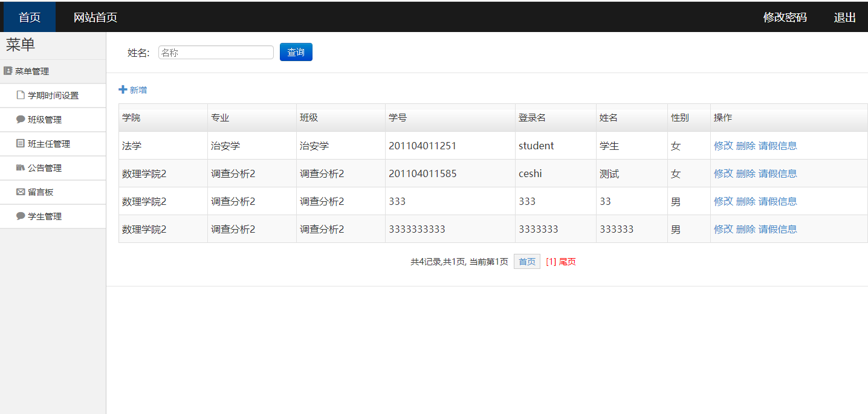This screenshot has height=414, width=868.
Task: Click the 查询 search button
Action: [296, 52]
